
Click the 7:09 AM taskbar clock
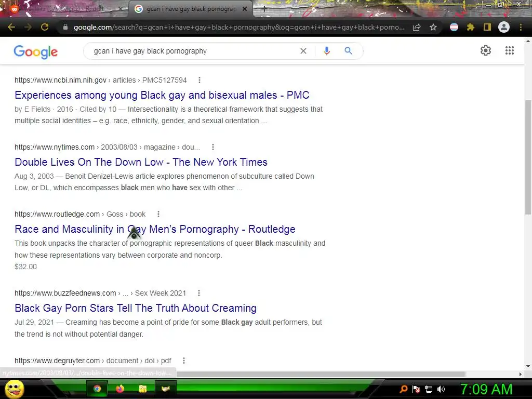(x=486, y=389)
